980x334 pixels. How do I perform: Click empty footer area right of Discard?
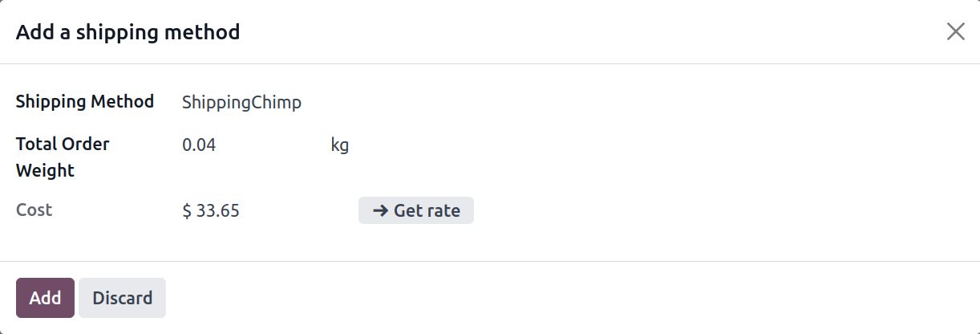(x=561, y=298)
